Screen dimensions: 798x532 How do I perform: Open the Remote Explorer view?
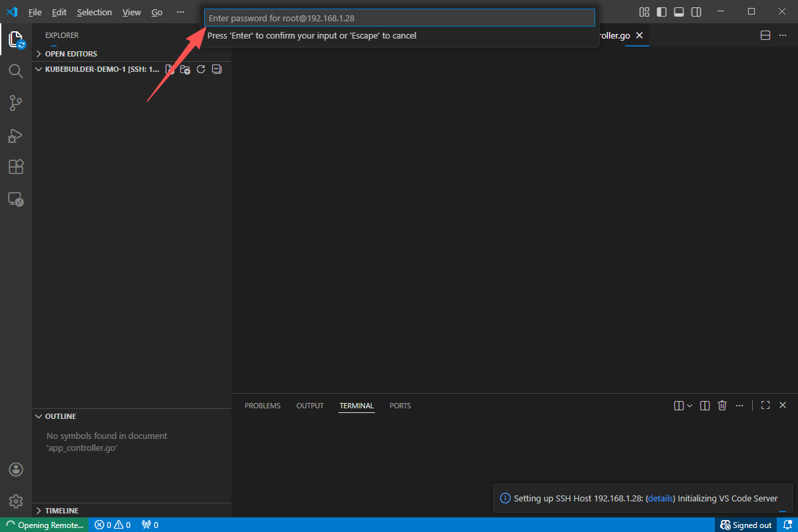coord(16,199)
